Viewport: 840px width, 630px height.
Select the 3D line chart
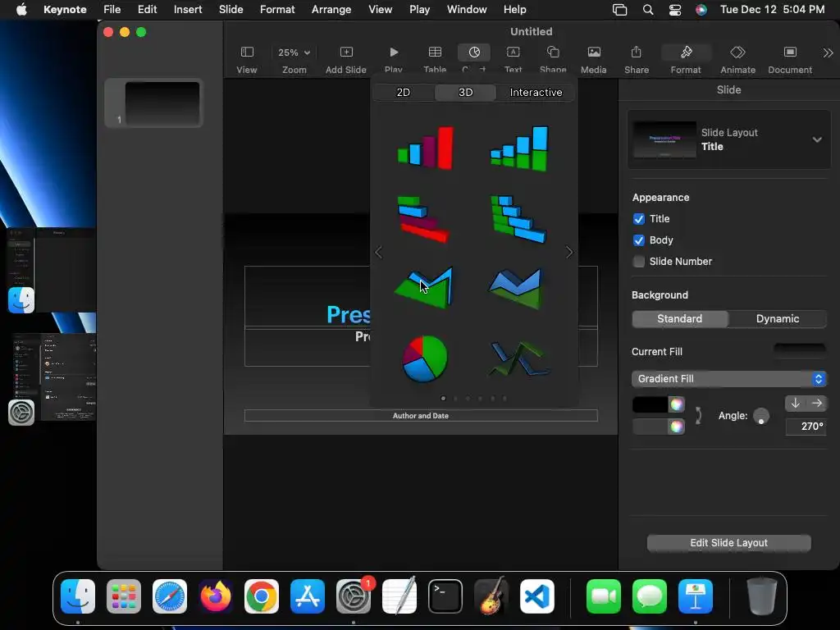(x=518, y=359)
